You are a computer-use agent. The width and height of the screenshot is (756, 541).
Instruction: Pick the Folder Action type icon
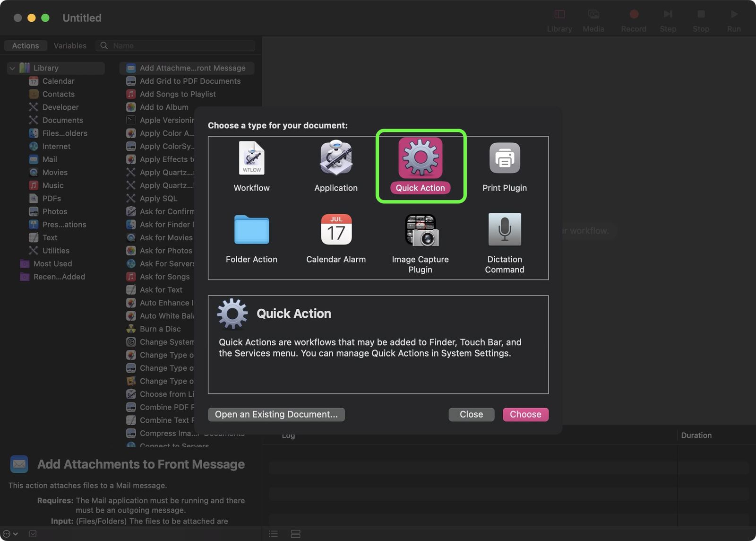tap(251, 230)
